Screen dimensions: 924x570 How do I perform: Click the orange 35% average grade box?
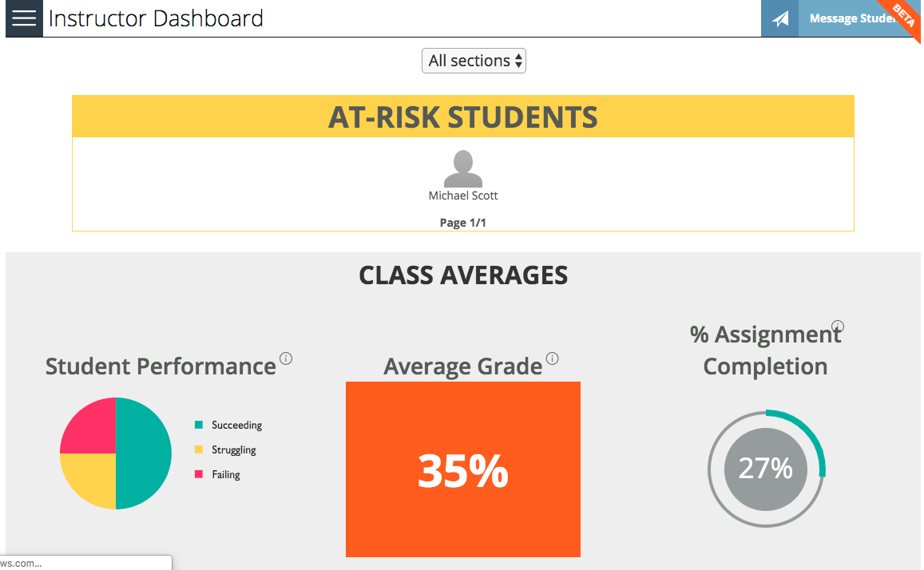(x=463, y=469)
